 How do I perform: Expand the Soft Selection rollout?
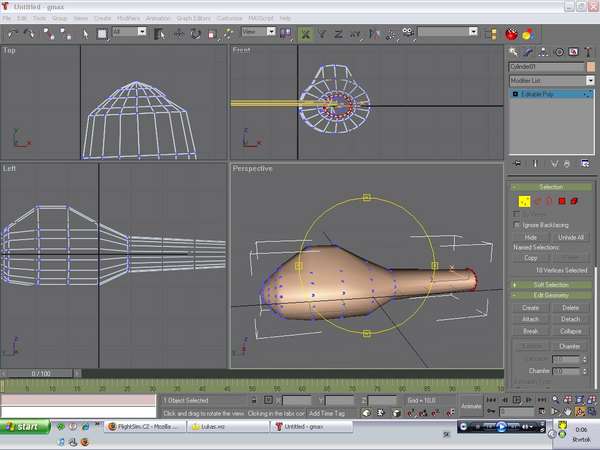click(551, 285)
